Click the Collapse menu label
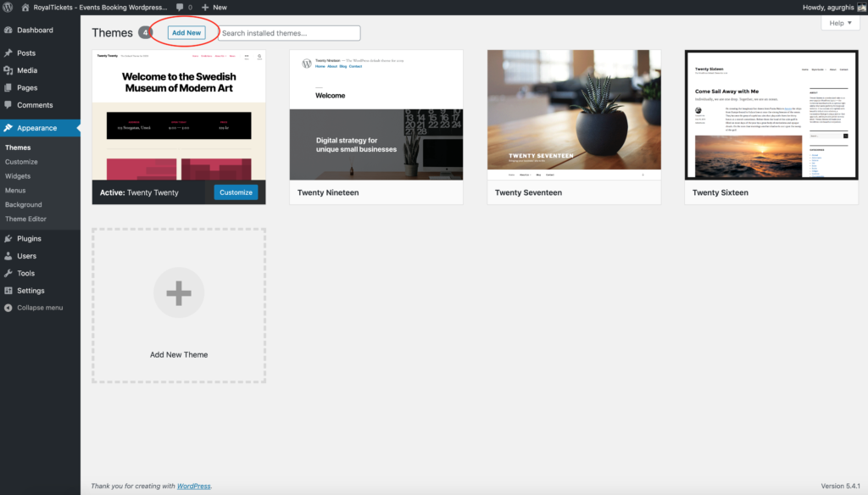The height and width of the screenshot is (495, 868). 40,308
